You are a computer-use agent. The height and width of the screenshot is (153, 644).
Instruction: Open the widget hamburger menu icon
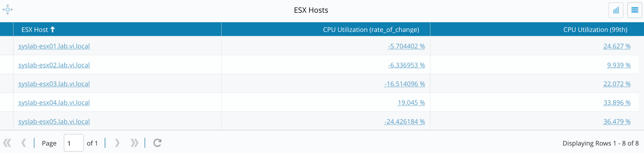634,10
